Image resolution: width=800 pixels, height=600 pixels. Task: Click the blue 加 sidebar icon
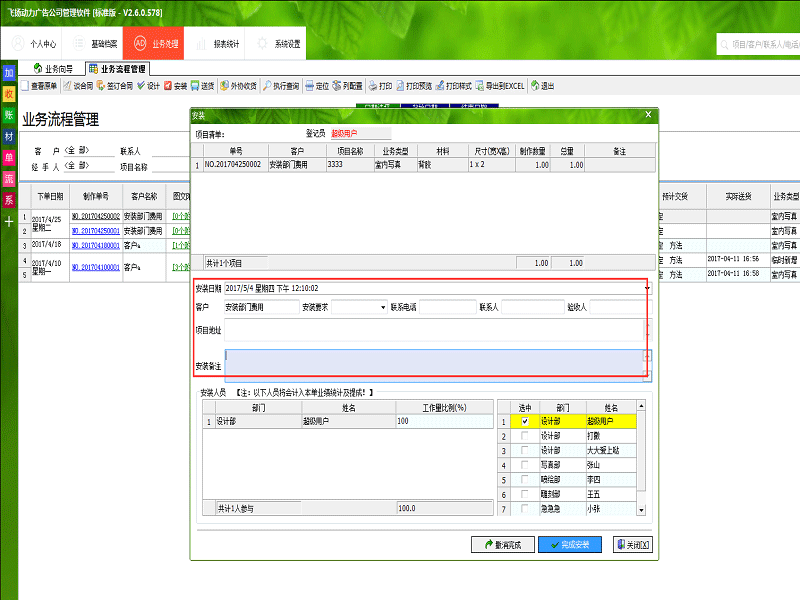[x=9, y=73]
